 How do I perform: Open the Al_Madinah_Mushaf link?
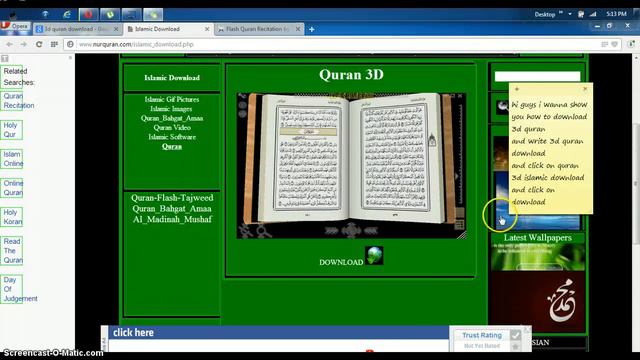[172, 219]
